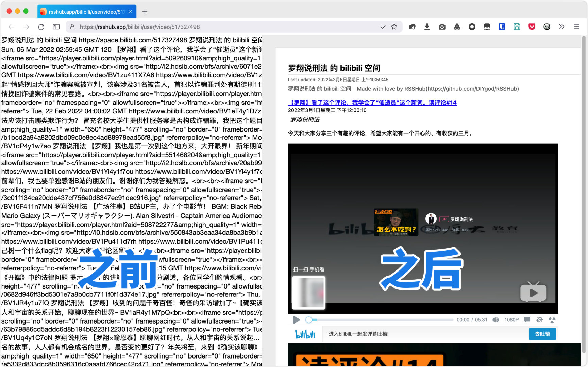Reload the rsshub.app page
This screenshot has width=588, height=367.
coord(41,27)
